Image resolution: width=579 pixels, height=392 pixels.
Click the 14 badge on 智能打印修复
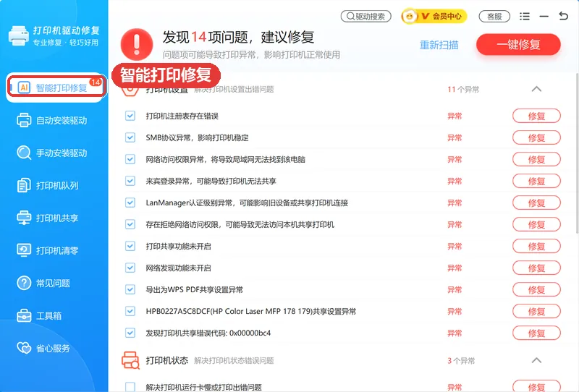coord(96,82)
